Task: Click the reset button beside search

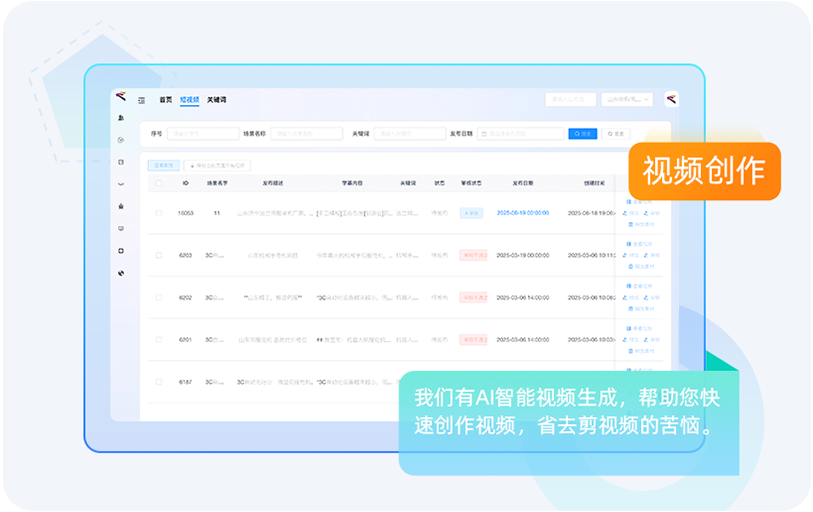Action: [x=615, y=133]
